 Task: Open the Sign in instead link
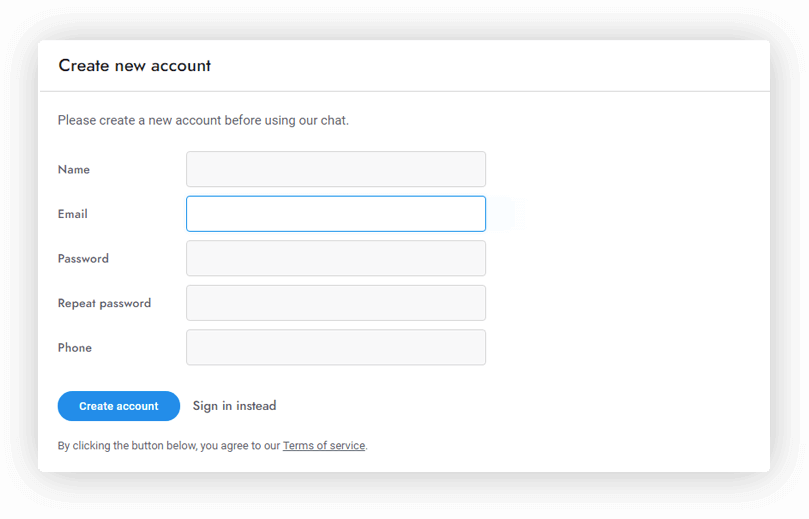[x=234, y=406]
